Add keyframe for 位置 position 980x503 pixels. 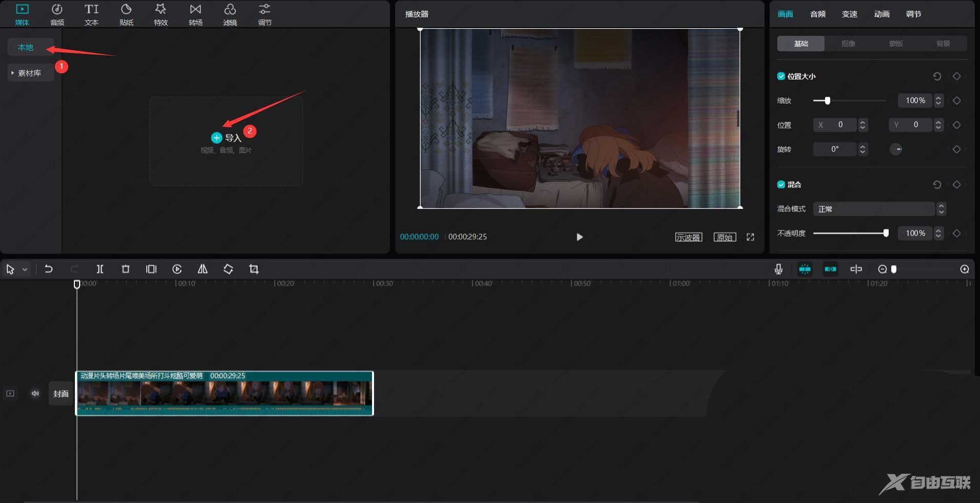point(956,125)
